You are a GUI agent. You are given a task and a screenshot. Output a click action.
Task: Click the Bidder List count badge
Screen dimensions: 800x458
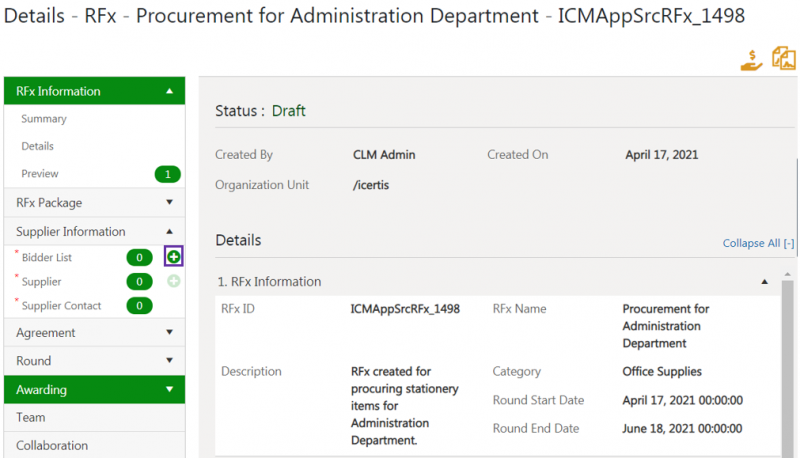(x=140, y=258)
